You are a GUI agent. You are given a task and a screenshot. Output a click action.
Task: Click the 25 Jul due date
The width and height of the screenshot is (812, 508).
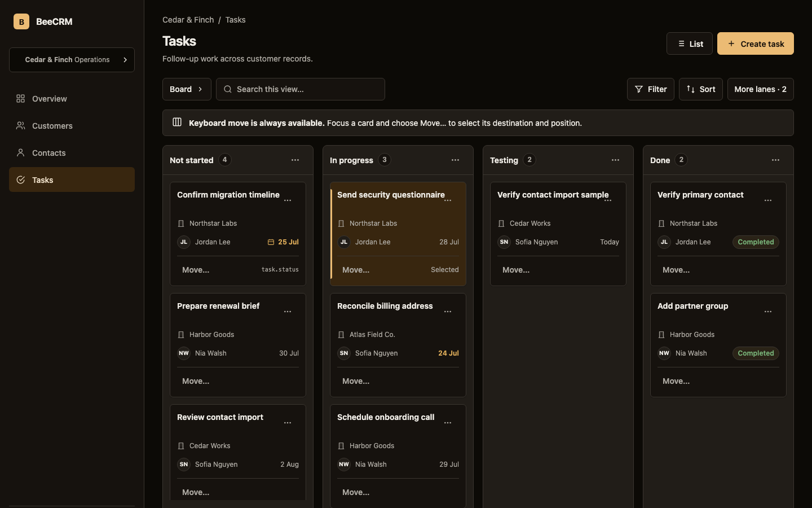coord(283,242)
